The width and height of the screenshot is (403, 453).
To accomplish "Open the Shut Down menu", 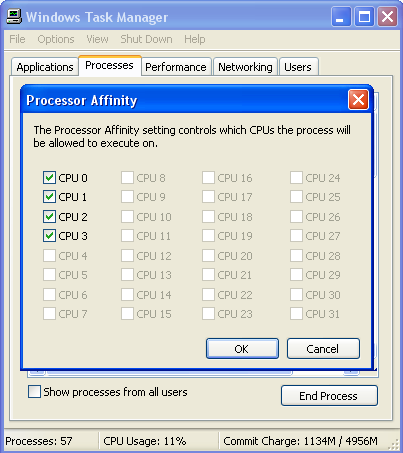I will click(146, 39).
